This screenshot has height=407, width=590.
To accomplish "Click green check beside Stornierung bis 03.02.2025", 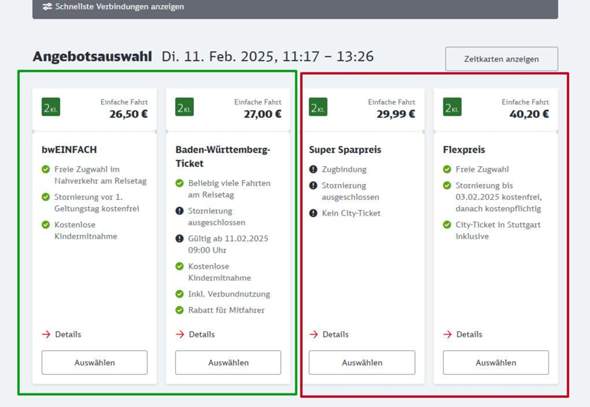I will coord(447,185).
